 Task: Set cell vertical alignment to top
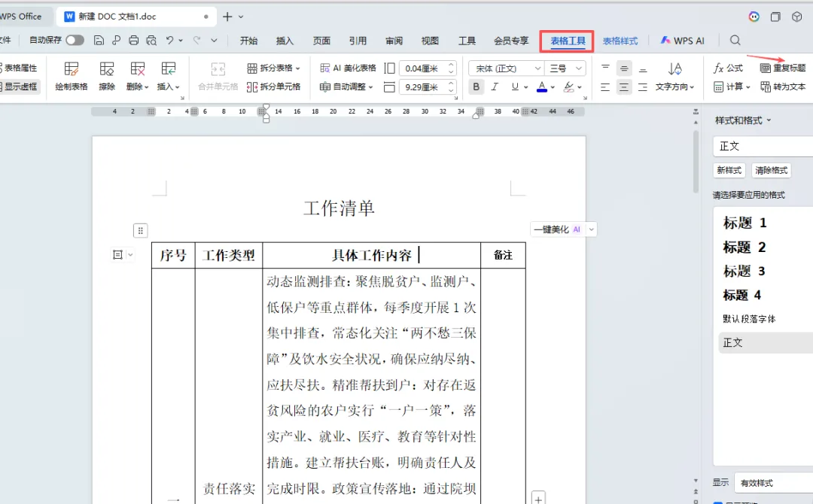[x=605, y=68]
